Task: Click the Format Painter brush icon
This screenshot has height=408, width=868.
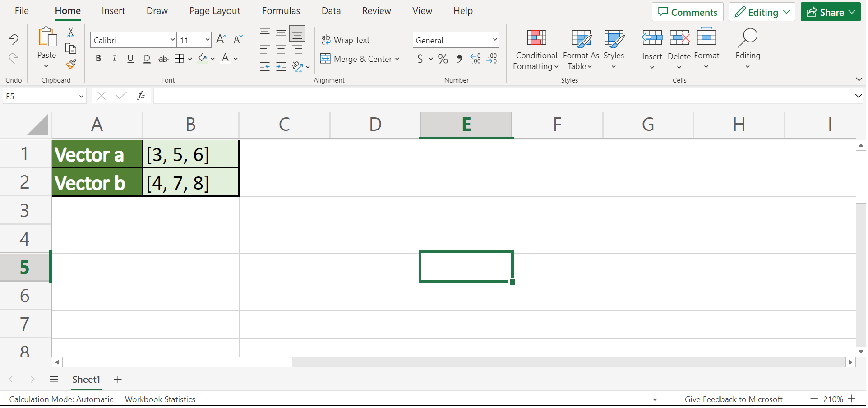Action: coord(71,65)
